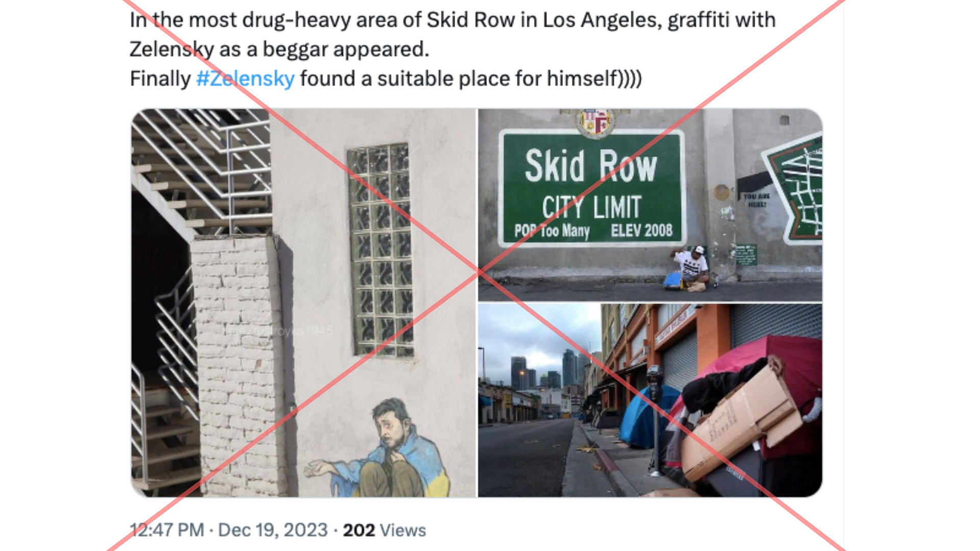Click the 12:47 PM timestamp

[x=167, y=530]
